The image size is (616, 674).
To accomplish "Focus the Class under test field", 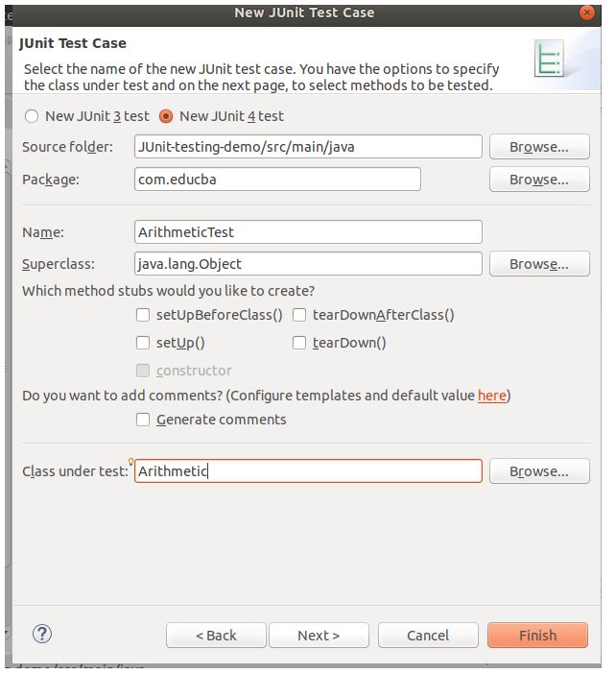I will (308, 471).
